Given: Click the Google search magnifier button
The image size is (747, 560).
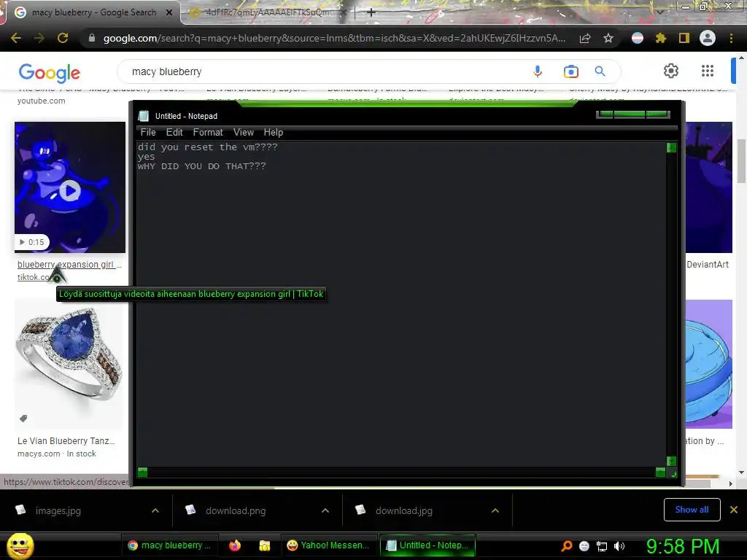Looking at the screenshot, I should tap(600, 71).
